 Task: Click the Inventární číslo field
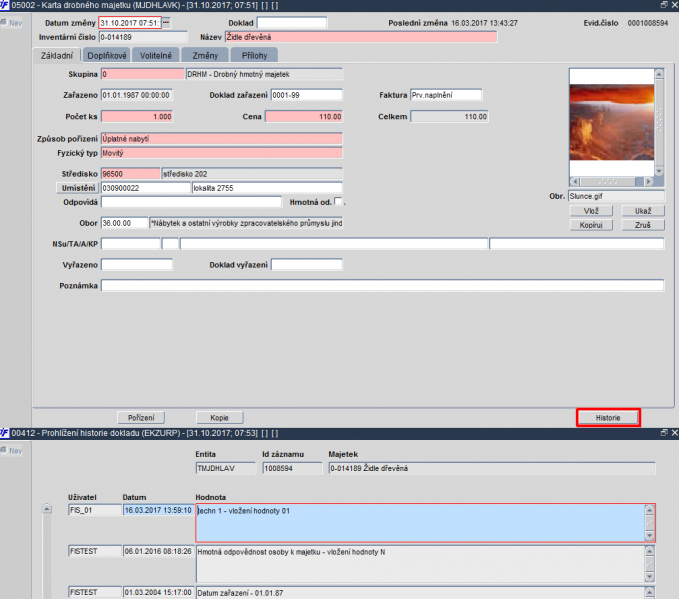pos(143,37)
